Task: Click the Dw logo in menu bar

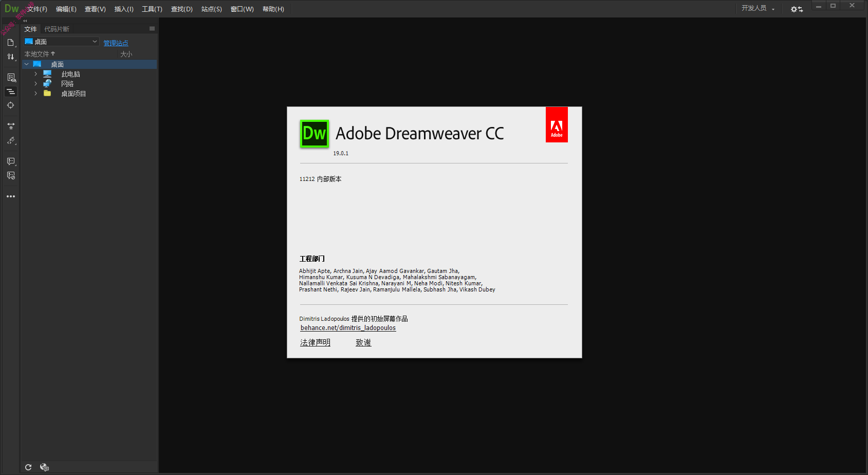Action: pos(11,9)
